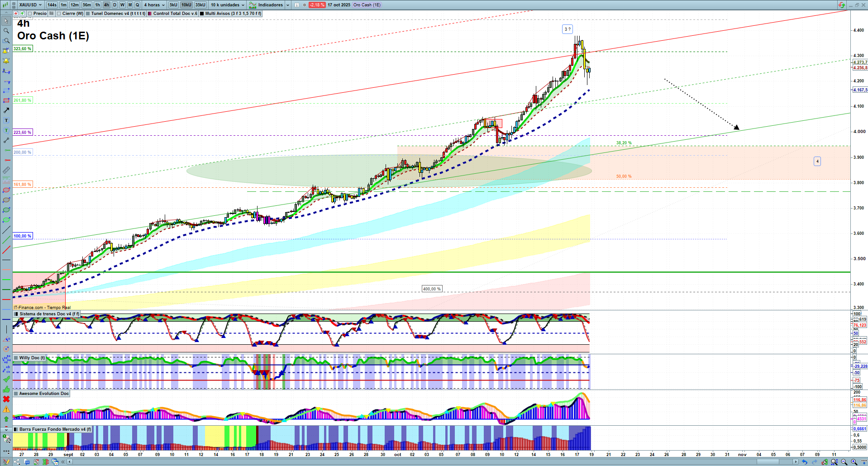Choose the red rectangle drawing tool

[6, 100]
